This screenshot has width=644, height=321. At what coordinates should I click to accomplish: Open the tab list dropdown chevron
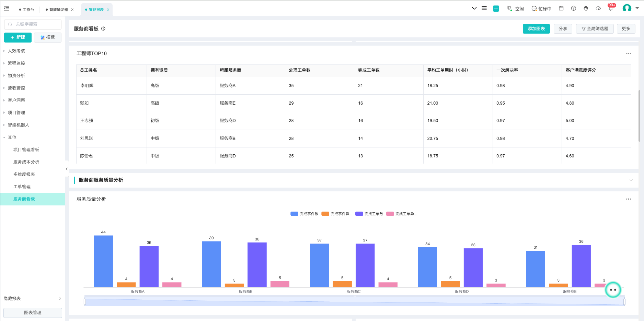474,8
